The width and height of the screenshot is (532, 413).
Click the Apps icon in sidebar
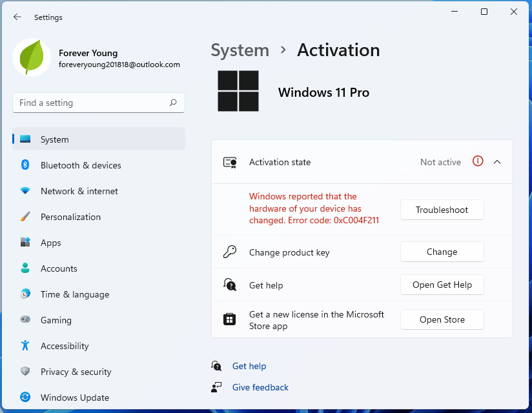pyautogui.click(x=25, y=242)
